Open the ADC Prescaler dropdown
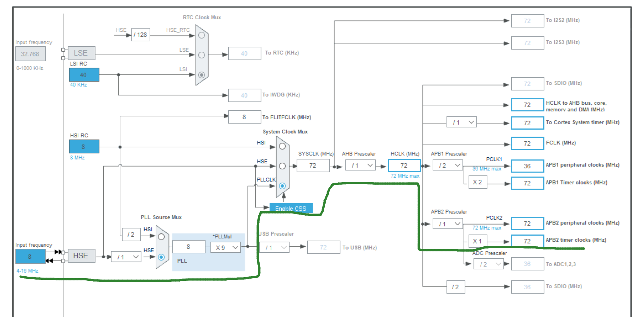Image resolution: width=644 pixels, height=317 pixels. coord(489,264)
